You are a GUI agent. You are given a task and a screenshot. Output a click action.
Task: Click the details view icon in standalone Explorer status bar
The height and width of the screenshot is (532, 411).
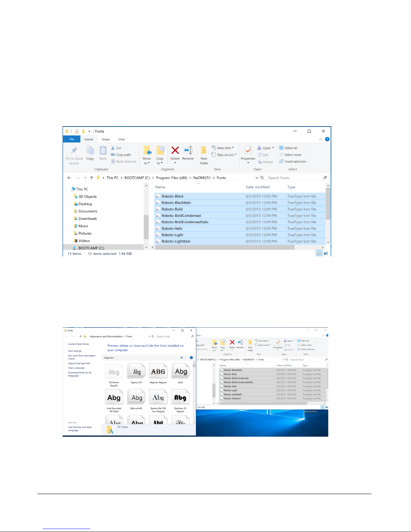[x=319, y=254]
